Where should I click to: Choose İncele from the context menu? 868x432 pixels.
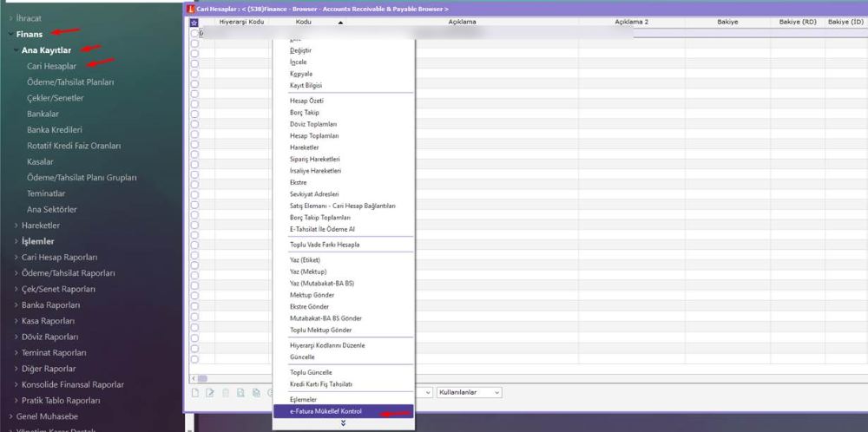298,62
